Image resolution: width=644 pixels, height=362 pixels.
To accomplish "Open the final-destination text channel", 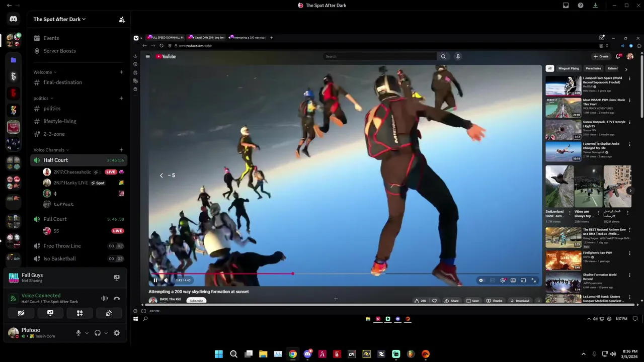I will [78, 82].
